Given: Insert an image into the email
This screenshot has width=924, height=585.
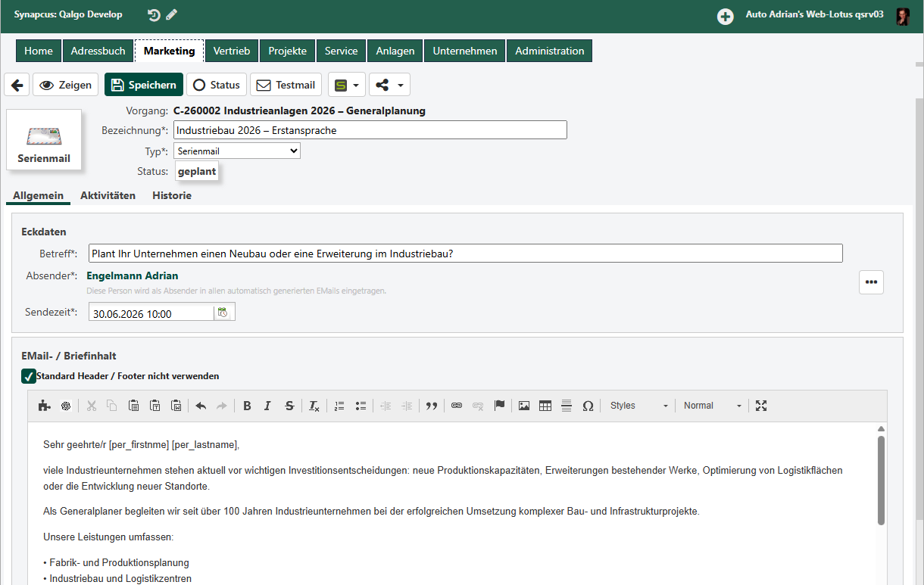Looking at the screenshot, I should [x=524, y=406].
